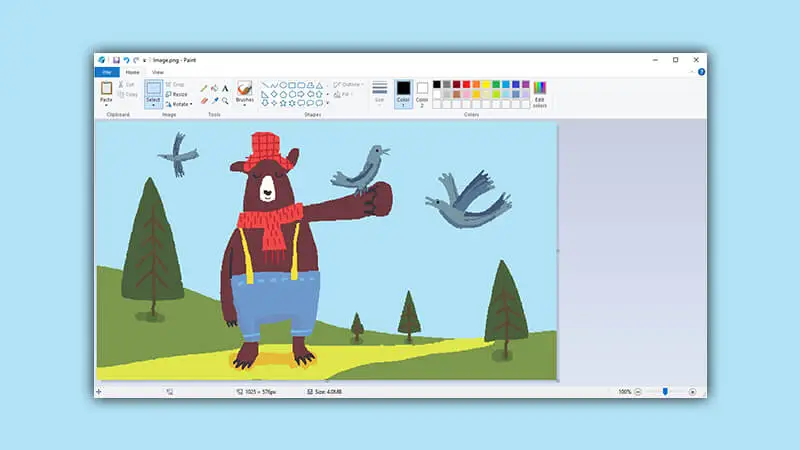Expand the Shapes gallery more arrow
The image size is (800, 450).
[328, 103]
